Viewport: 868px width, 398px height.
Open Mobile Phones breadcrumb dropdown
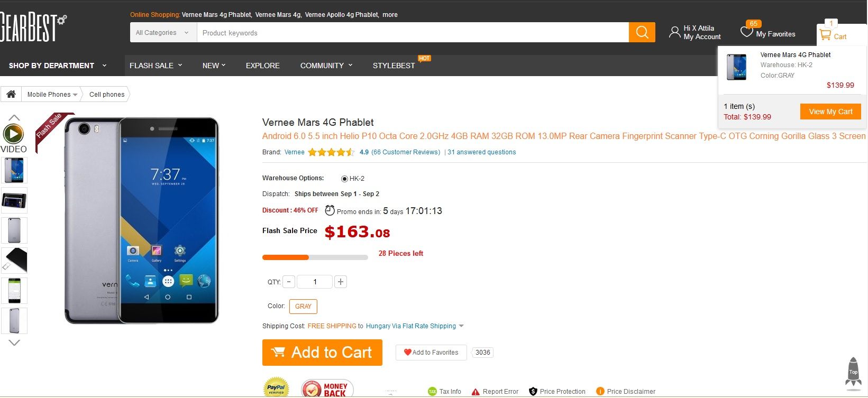(52, 94)
